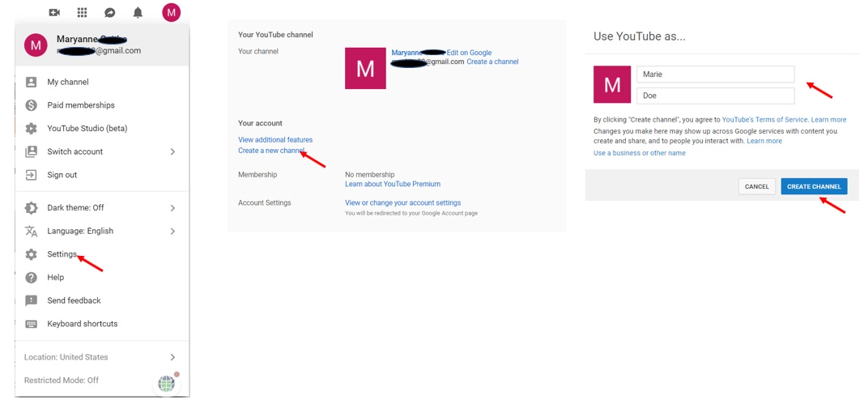
Task: Select Send feedback menu entry
Action: tap(102, 300)
